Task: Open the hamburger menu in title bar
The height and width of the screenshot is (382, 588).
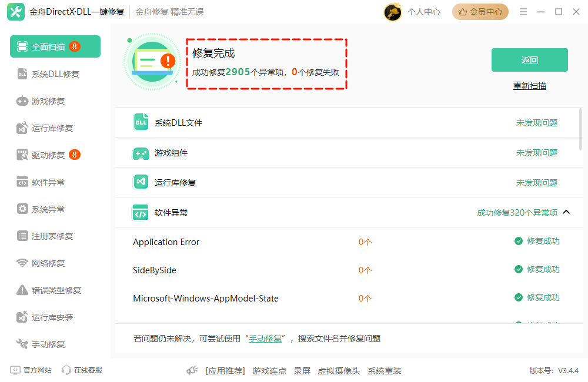Action: pos(523,11)
